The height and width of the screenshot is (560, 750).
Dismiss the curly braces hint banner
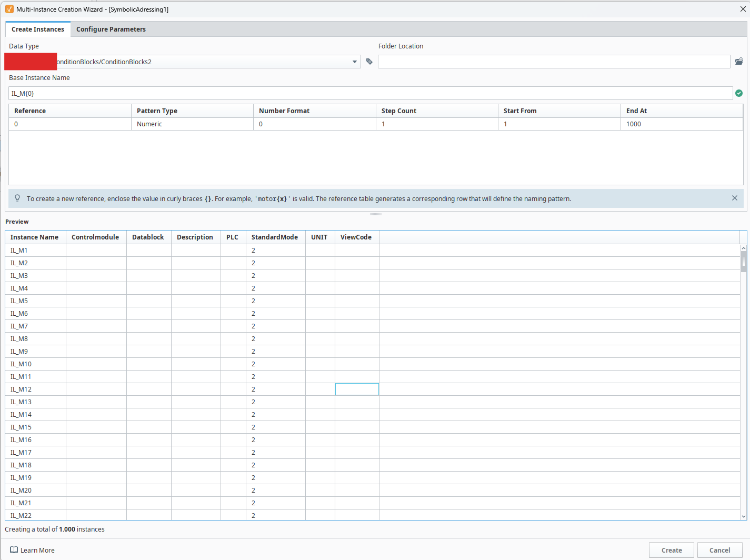coord(735,198)
